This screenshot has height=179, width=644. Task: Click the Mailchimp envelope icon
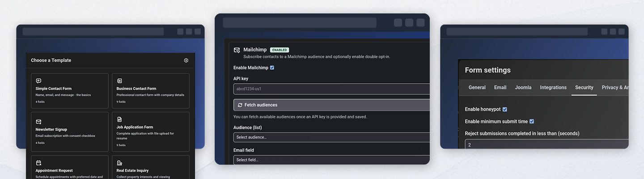(x=237, y=50)
